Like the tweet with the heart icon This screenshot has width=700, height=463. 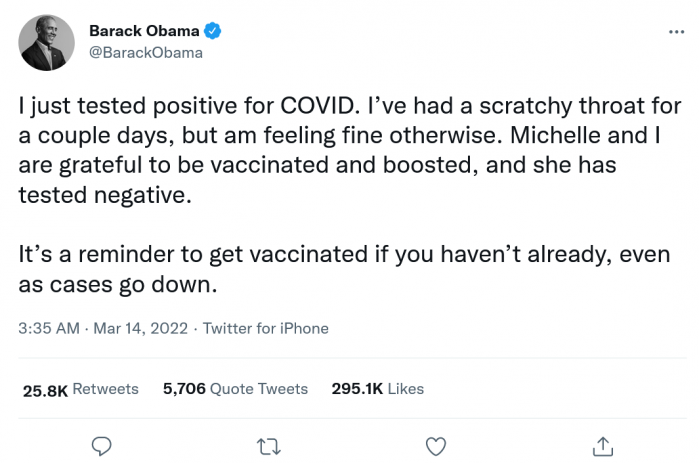(435, 444)
